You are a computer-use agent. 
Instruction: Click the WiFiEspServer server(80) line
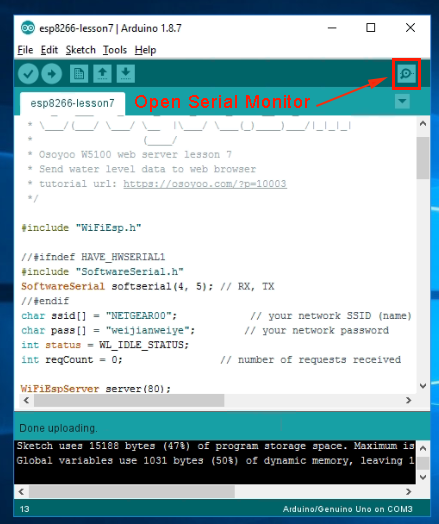point(96,389)
